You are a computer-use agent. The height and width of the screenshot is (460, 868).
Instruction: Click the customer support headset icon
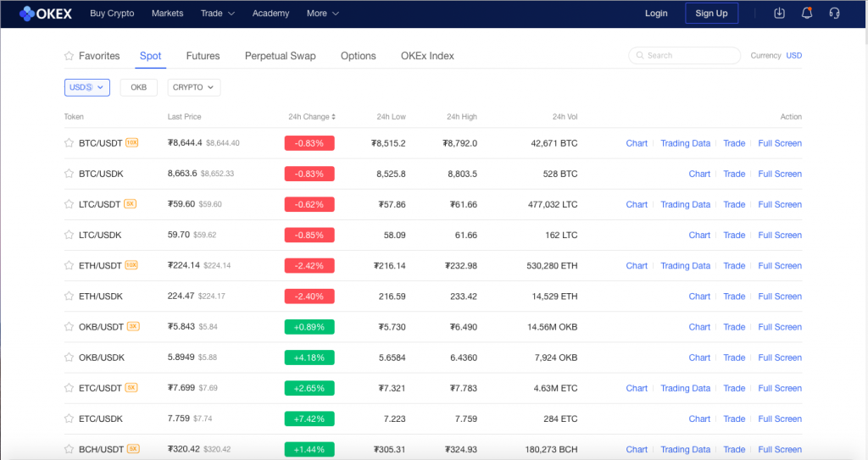[834, 13]
